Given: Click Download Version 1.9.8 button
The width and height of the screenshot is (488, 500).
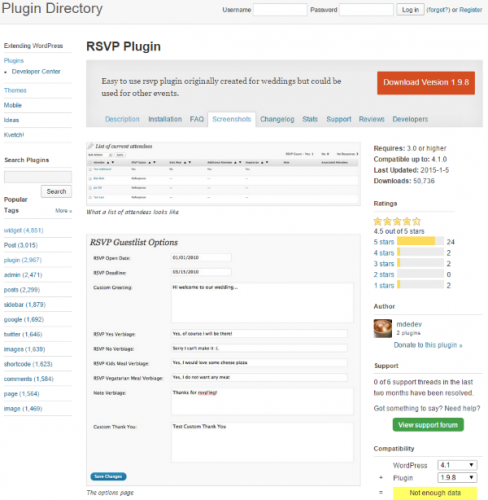Looking at the screenshot, I should (426, 83).
